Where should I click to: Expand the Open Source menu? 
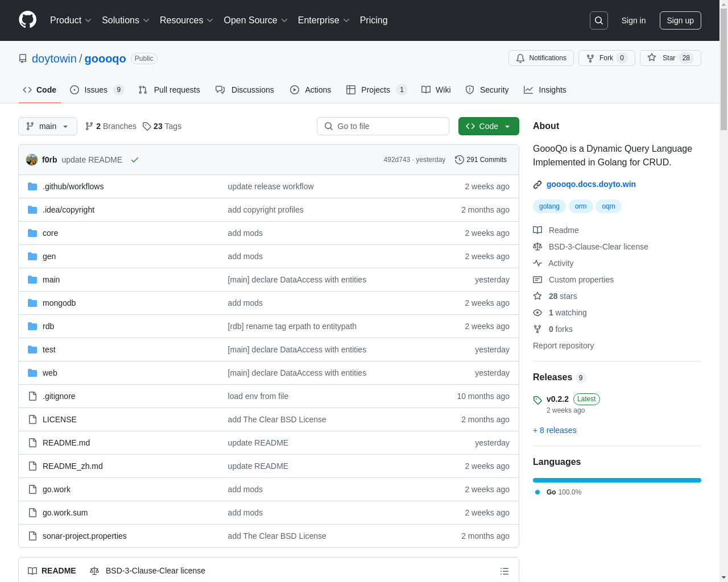(256, 20)
